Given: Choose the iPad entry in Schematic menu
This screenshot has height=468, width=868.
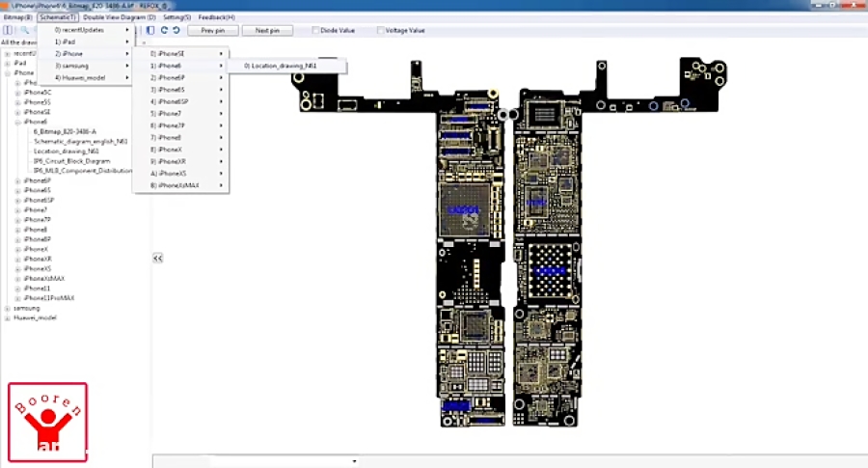Looking at the screenshot, I should point(85,41).
